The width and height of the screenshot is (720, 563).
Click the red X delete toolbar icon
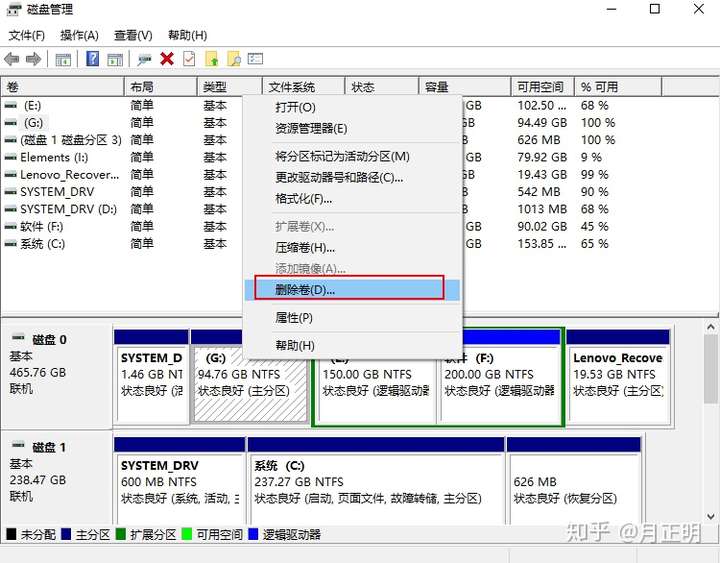167,59
